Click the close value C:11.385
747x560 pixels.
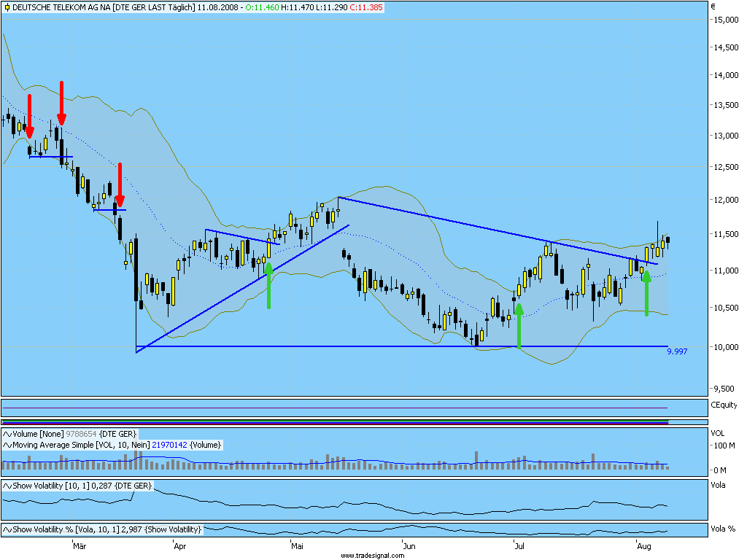366,7
